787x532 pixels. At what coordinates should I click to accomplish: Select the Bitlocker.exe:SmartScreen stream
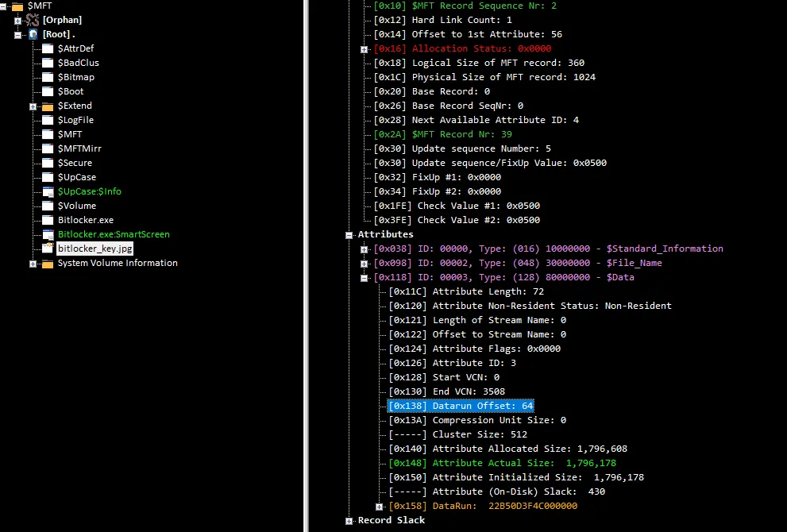tap(114, 234)
